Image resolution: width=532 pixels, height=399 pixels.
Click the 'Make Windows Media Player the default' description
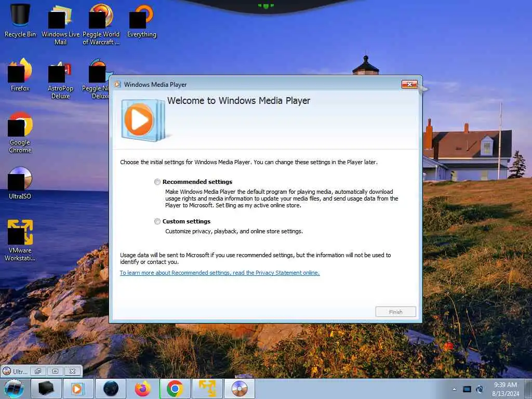pos(282,198)
